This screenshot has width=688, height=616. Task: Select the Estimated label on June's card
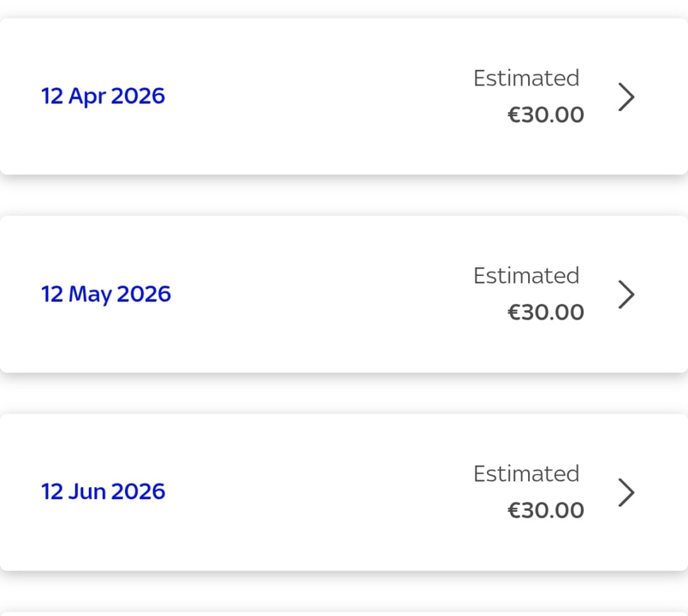pos(526,474)
